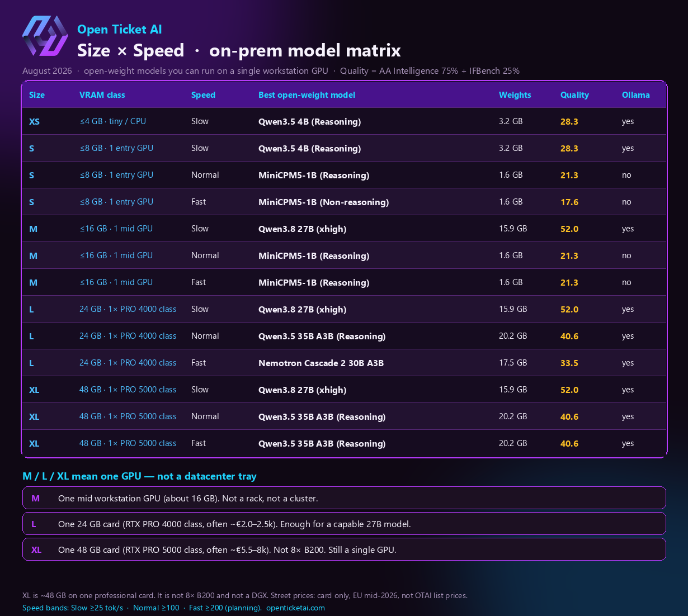Click the Ollama 'yes' in the L Fast row
Image resolution: width=688 pixels, height=616 pixels.
628,363
